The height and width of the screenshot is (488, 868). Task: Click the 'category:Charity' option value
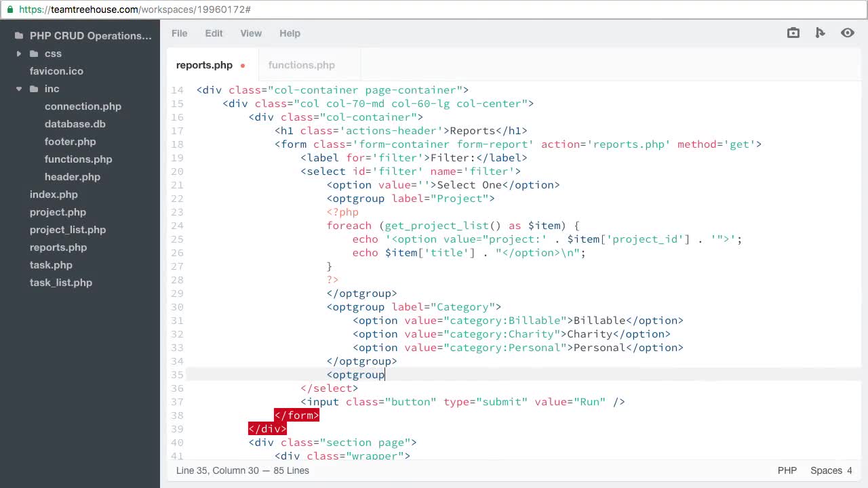(x=502, y=334)
